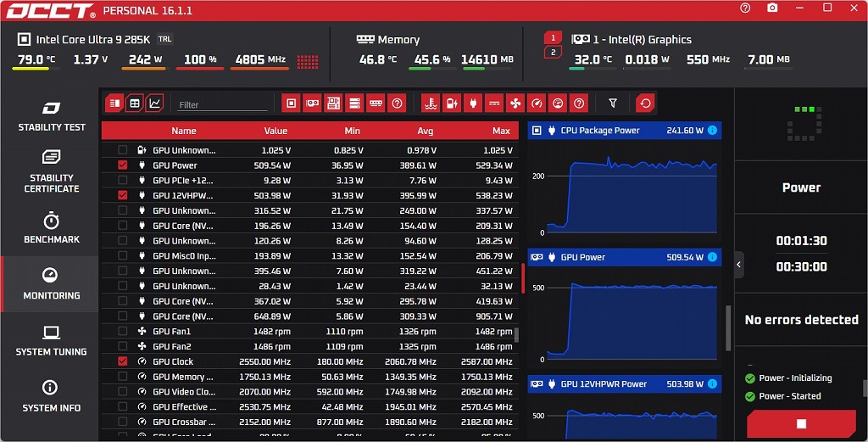
Task: Toggle the current sensor type filter
Action: [494, 103]
